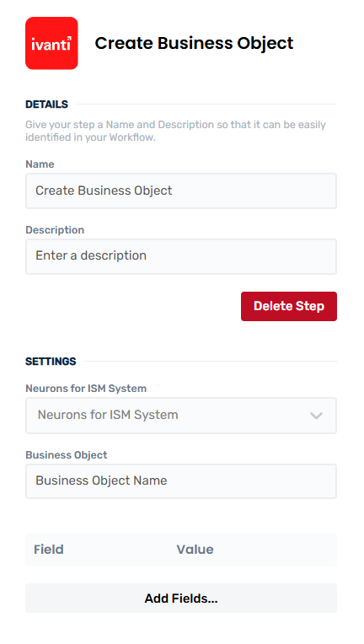Click the Neurons for ISM System label
364x644 pixels.
tap(86, 389)
